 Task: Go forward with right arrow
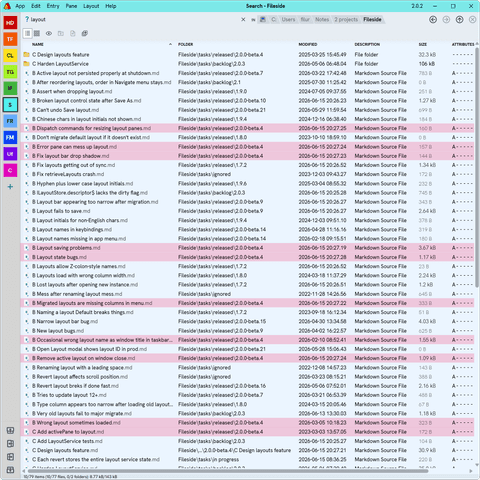pyautogui.click(x=446, y=20)
